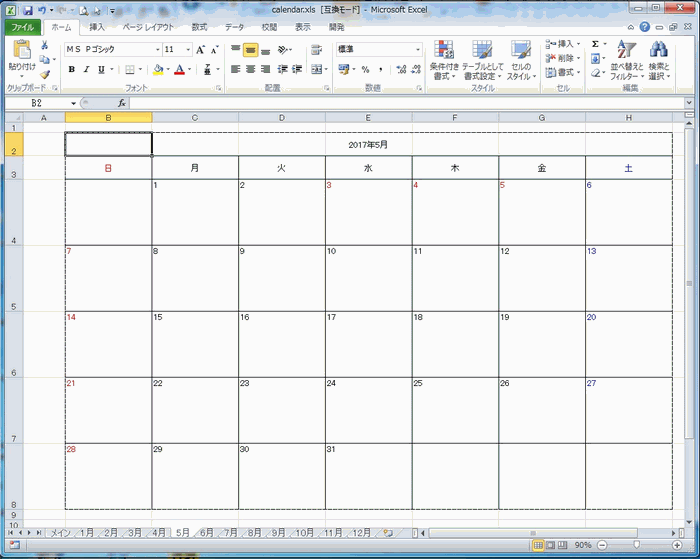Zoom in with the plus button
Image resolution: width=700 pixels, height=559 pixels.
point(677,545)
